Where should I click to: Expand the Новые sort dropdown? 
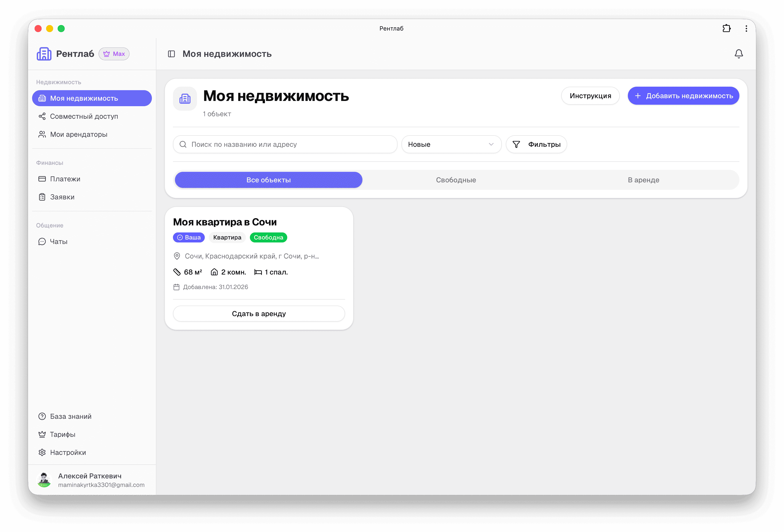[451, 145]
